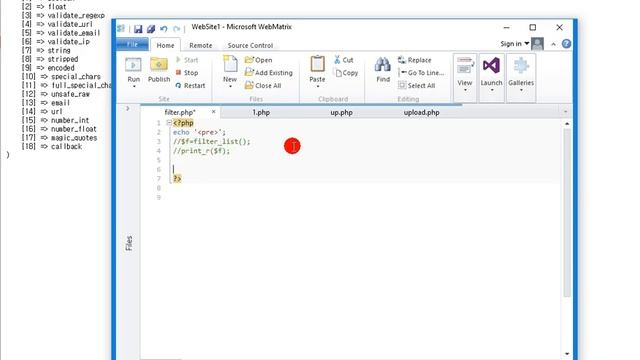Create a new file with the New icon
This screenshot has width=640, height=360.
tap(230, 65)
